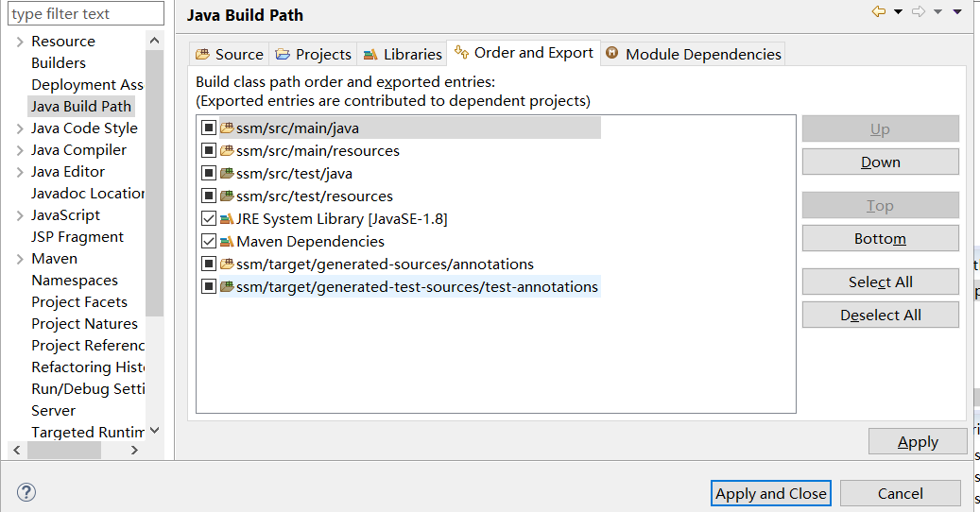Screen dimensions: 980x512
Task: Toggle export checkbox for ssm/src/test/resources
Action: [x=209, y=196]
